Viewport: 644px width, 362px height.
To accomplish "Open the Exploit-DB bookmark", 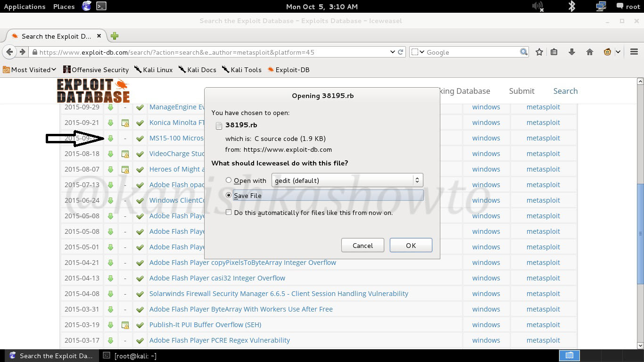I will pyautogui.click(x=288, y=70).
